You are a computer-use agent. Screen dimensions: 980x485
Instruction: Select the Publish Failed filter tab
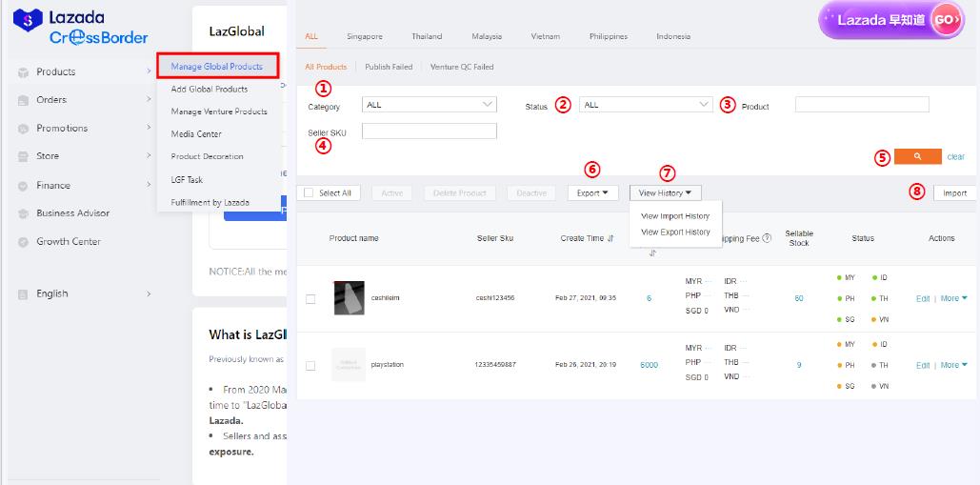click(x=389, y=67)
